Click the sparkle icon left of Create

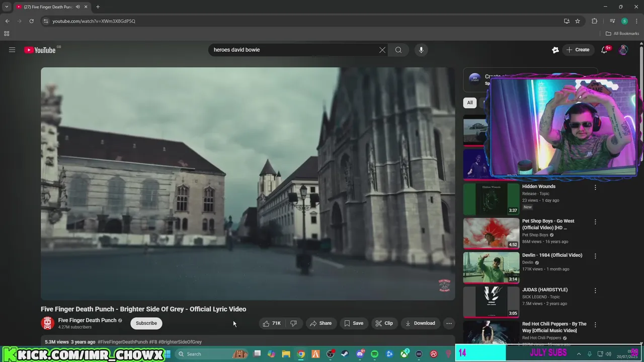[555, 50]
